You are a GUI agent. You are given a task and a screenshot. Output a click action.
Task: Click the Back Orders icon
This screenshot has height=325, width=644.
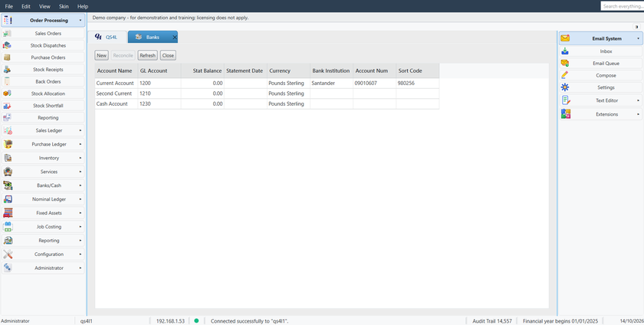click(7, 81)
